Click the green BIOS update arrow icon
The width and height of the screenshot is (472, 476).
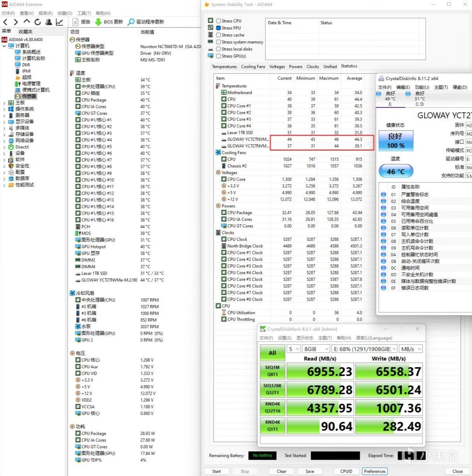click(x=98, y=22)
